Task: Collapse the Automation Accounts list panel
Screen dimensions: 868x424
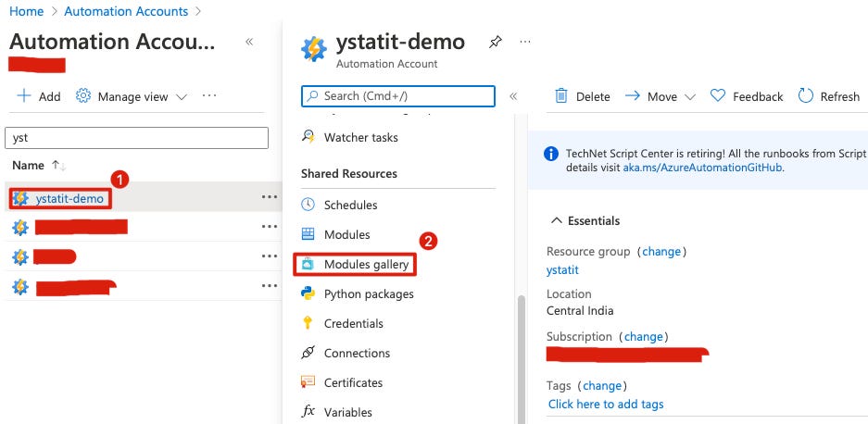Action: click(x=249, y=42)
